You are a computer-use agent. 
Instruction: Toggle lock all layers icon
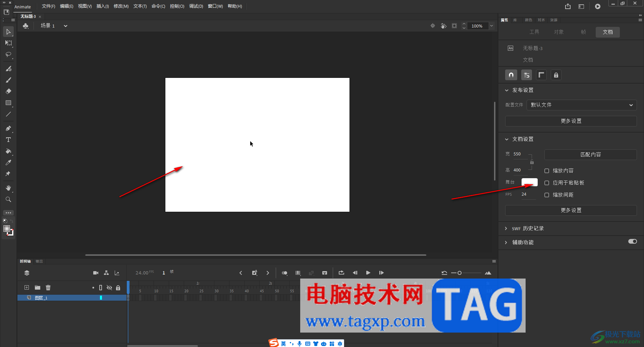pyautogui.click(x=118, y=288)
